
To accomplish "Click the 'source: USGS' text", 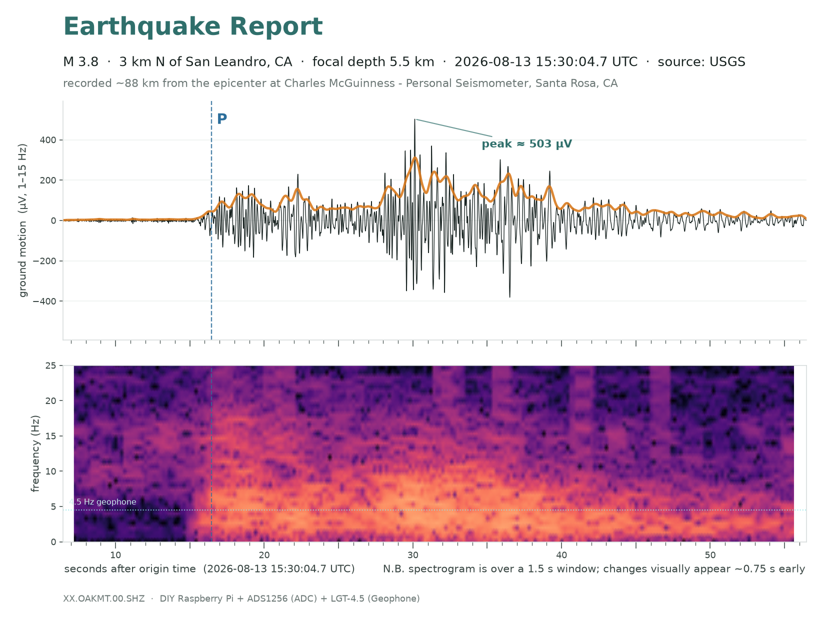I will tap(701, 62).
